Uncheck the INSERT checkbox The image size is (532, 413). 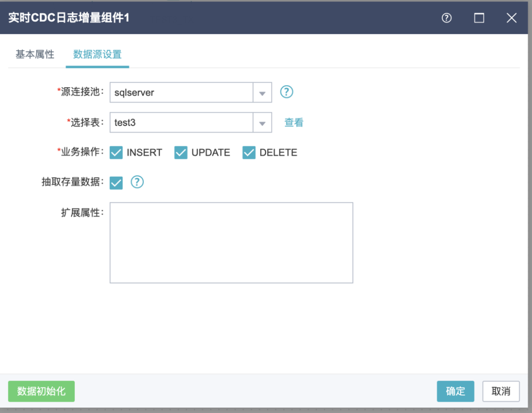click(x=116, y=153)
